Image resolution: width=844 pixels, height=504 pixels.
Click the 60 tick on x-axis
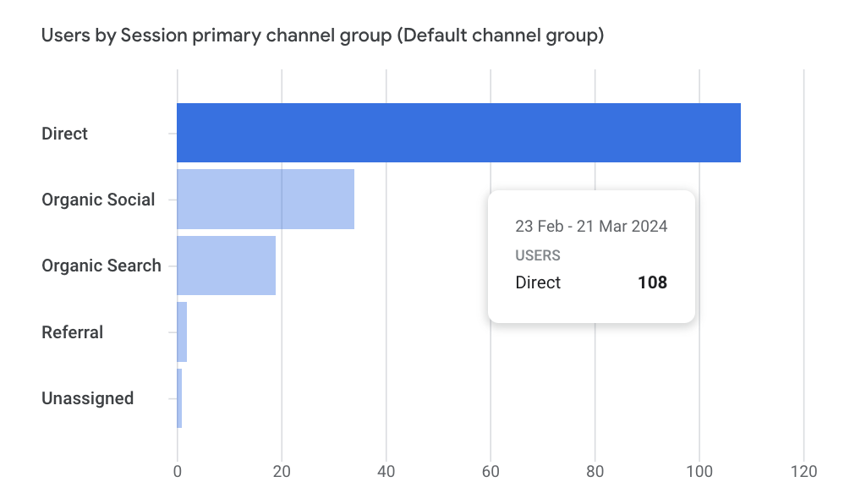point(491,472)
